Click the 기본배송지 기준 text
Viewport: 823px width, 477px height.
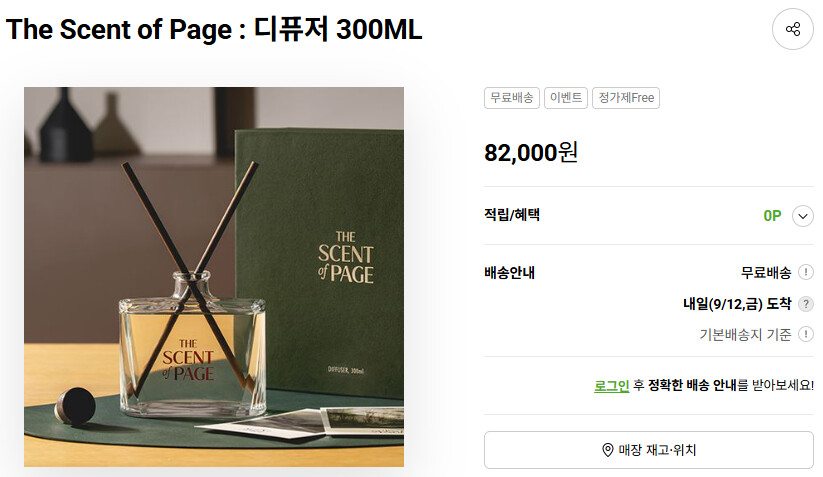[745, 334]
